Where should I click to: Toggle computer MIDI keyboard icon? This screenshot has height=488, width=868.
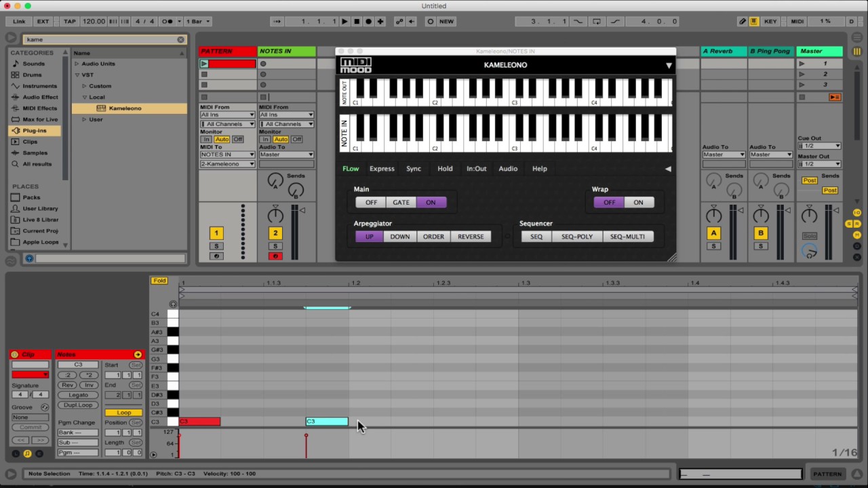(x=754, y=22)
